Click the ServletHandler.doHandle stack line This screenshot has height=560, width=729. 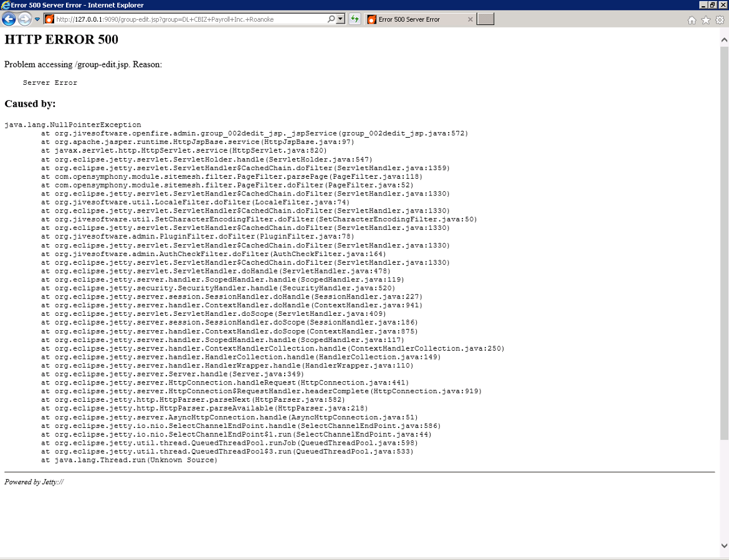click(x=216, y=271)
